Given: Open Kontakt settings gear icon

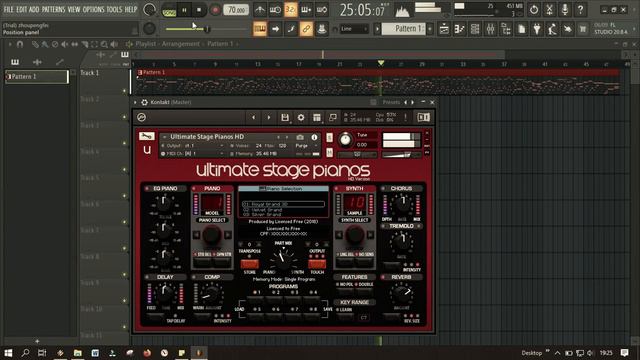Looking at the screenshot, I should click(x=301, y=118).
